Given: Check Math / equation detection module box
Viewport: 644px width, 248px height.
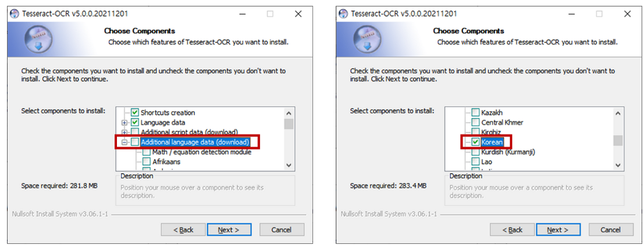Looking at the screenshot, I should click(x=146, y=152).
